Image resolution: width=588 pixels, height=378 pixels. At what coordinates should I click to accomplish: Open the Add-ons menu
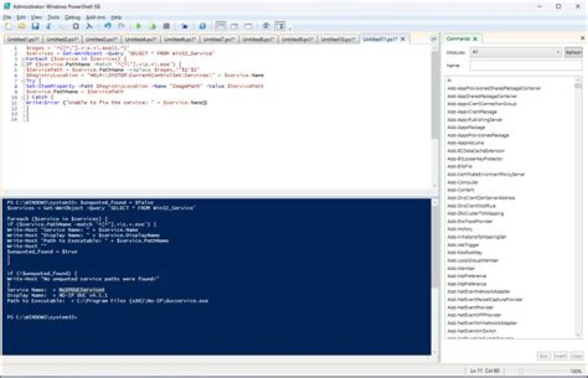(96, 17)
